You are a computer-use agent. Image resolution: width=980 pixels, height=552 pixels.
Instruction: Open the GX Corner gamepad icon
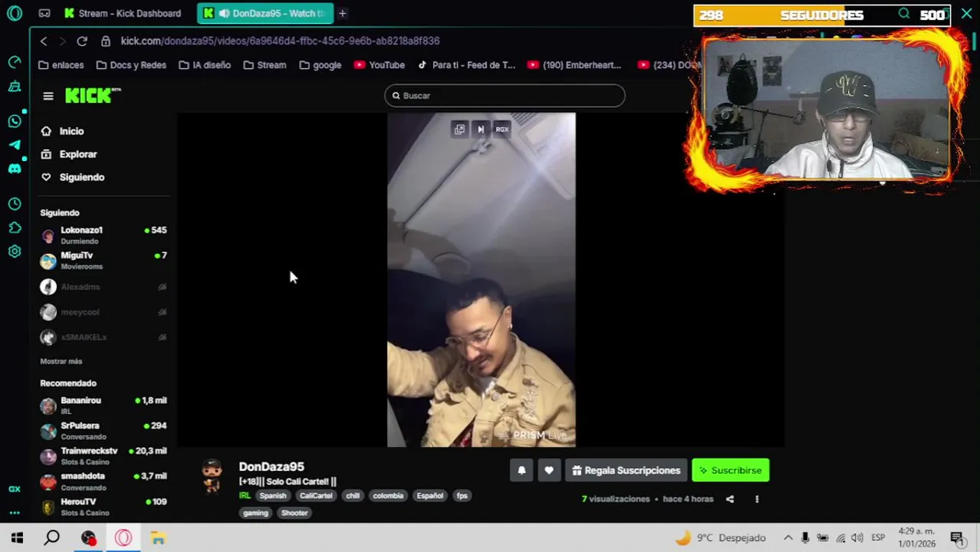tap(44, 13)
